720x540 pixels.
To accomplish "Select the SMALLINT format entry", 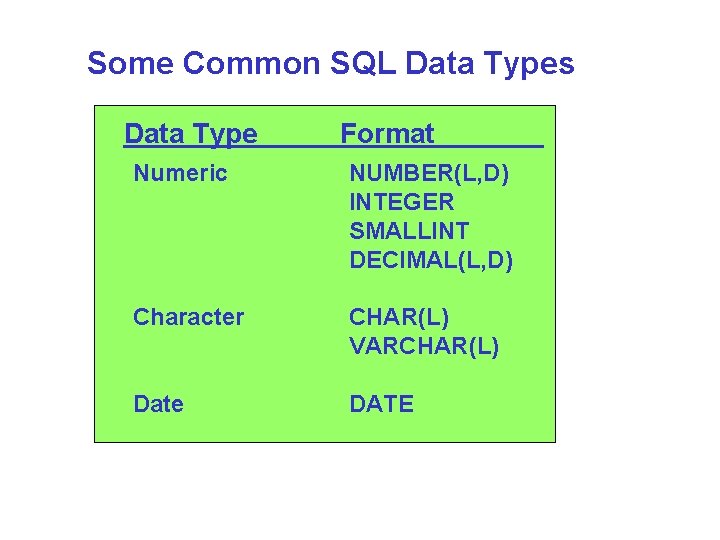I will (x=409, y=231).
